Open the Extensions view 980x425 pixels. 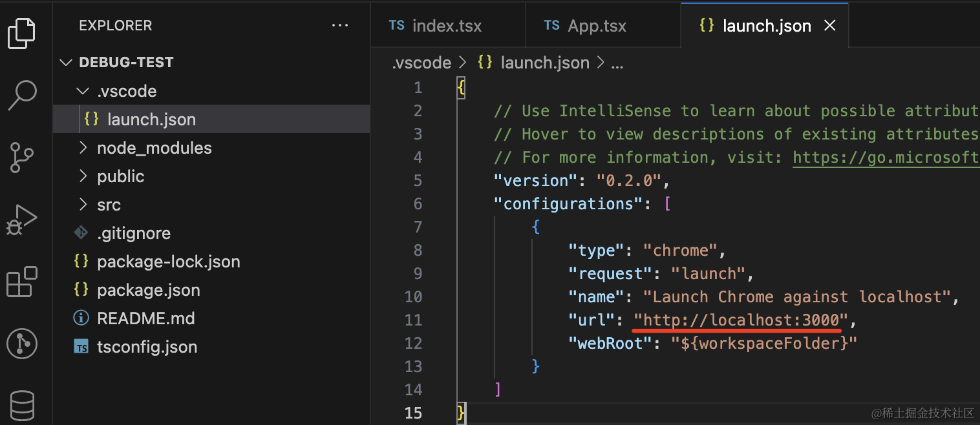21,282
